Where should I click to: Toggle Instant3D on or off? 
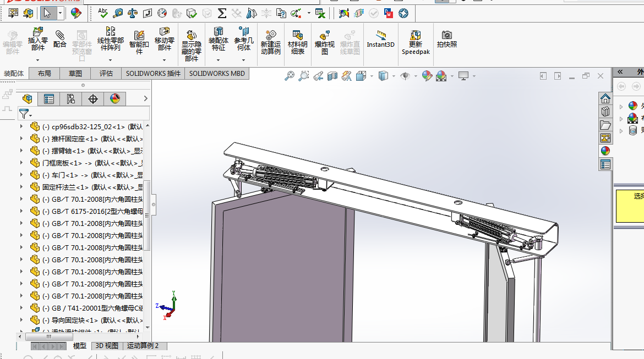[x=381, y=38]
